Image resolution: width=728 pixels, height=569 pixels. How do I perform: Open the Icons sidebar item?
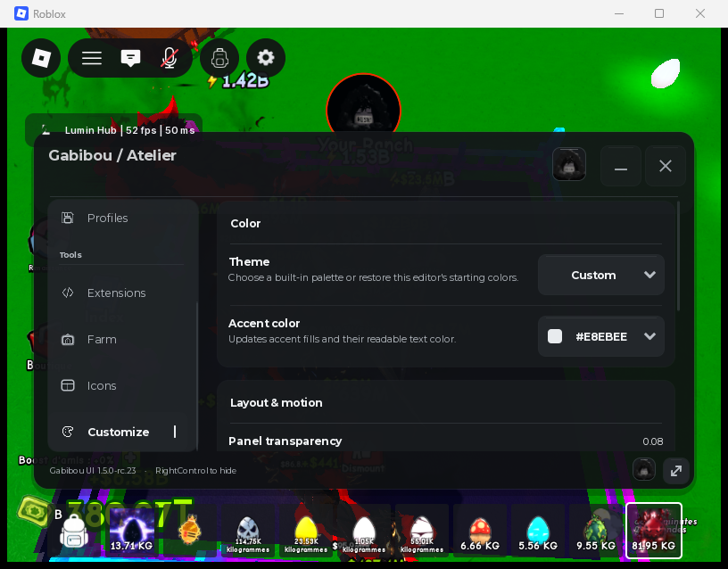coord(122,385)
